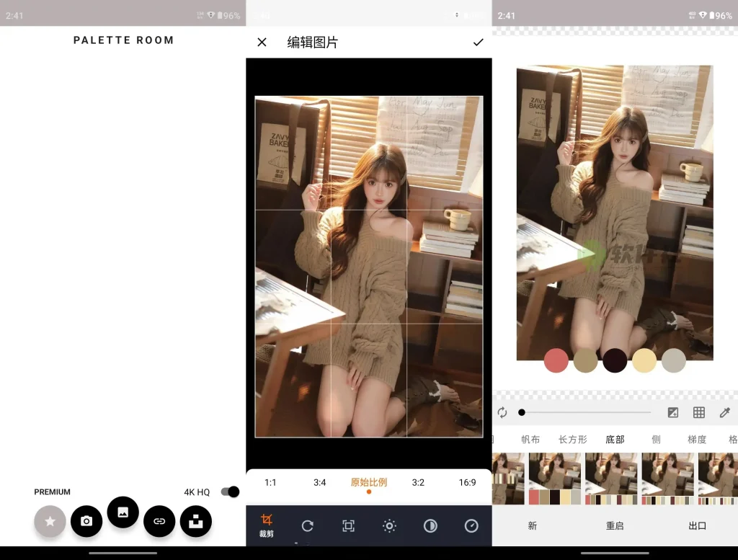Switch to the 梯度 tab

[x=696, y=438]
